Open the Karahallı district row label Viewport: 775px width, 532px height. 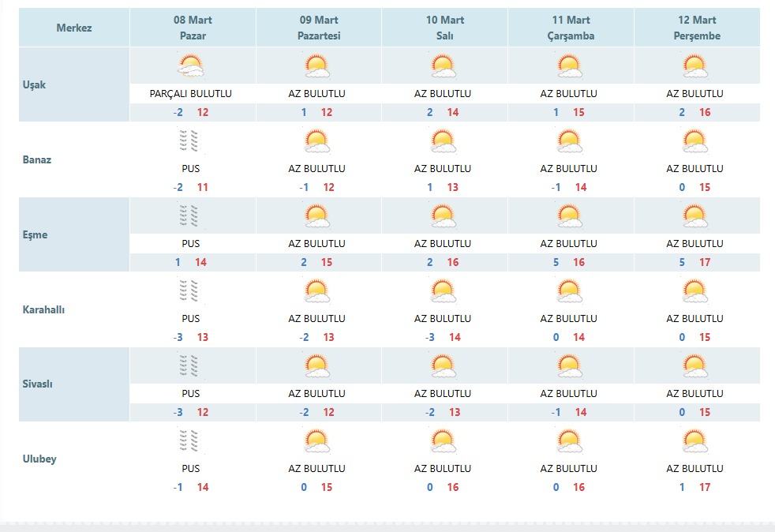tap(43, 309)
